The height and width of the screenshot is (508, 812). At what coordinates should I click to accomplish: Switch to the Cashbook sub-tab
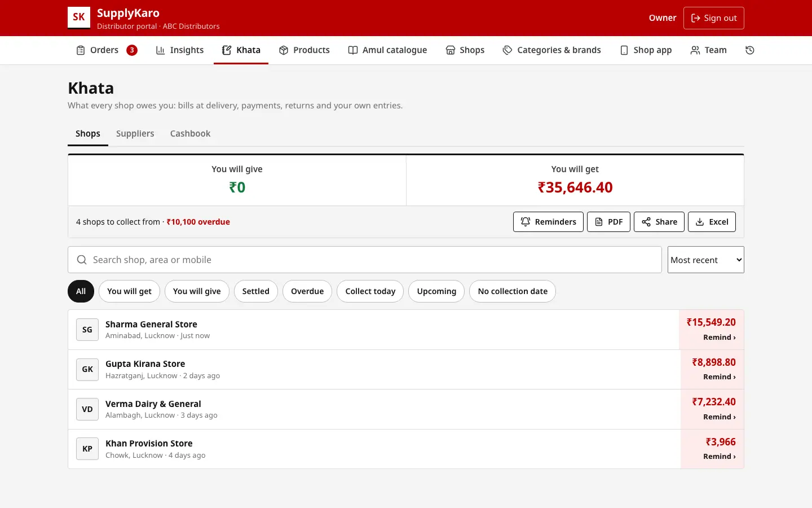(190, 134)
